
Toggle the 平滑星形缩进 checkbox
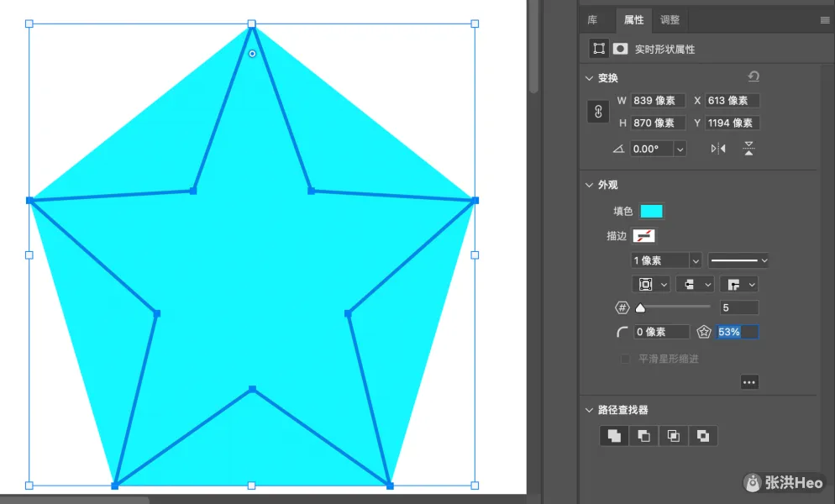(x=625, y=360)
